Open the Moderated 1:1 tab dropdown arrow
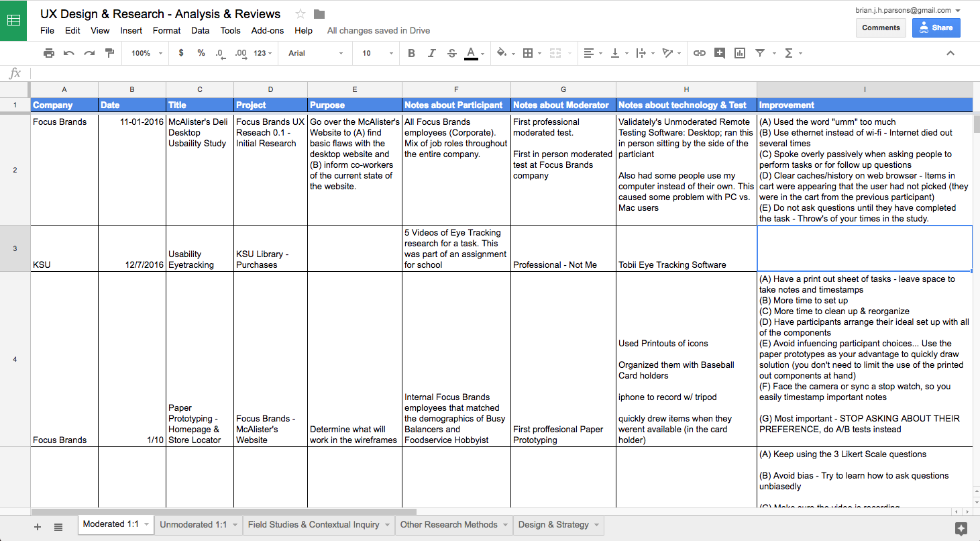The width and height of the screenshot is (980, 541). pos(146,525)
